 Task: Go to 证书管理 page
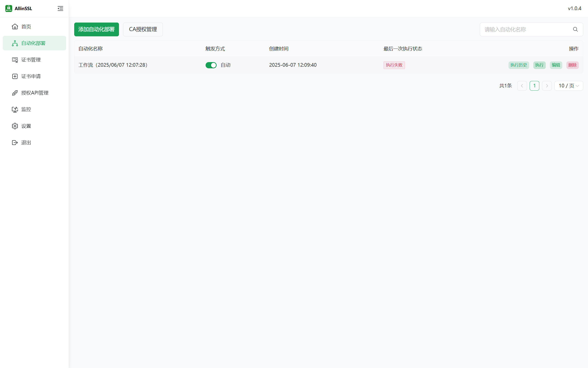pyautogui.click(x=34, y=60)
